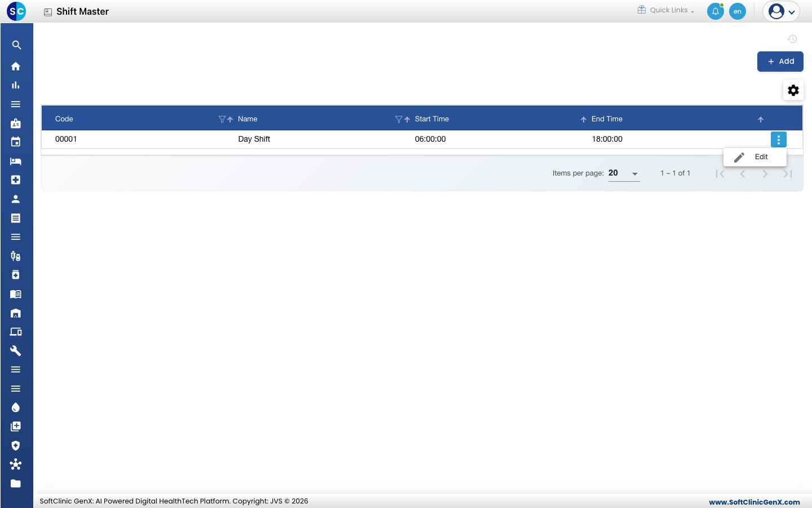This screenshot has width=812, height=508.
Task: Open the medical cross box icon
Action: pos(16,180)
